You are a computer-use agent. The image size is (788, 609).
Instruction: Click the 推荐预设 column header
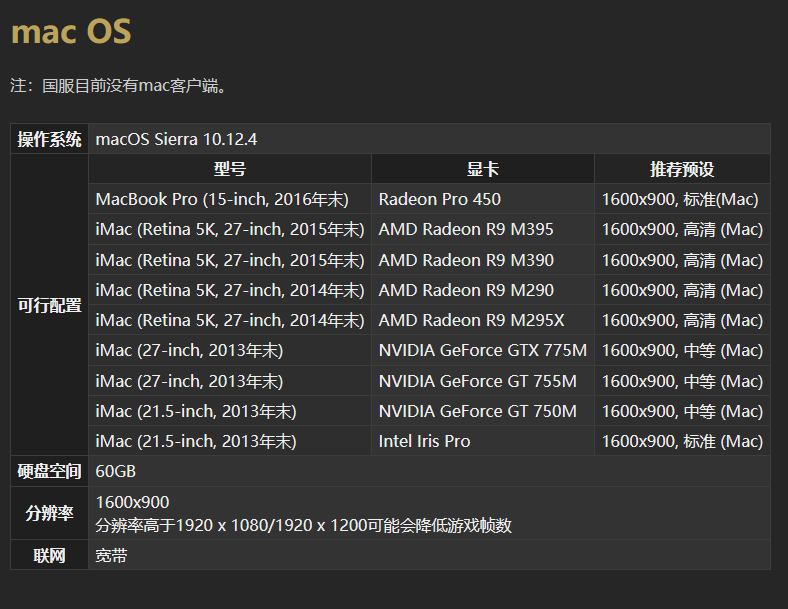(x=682, y=169)
